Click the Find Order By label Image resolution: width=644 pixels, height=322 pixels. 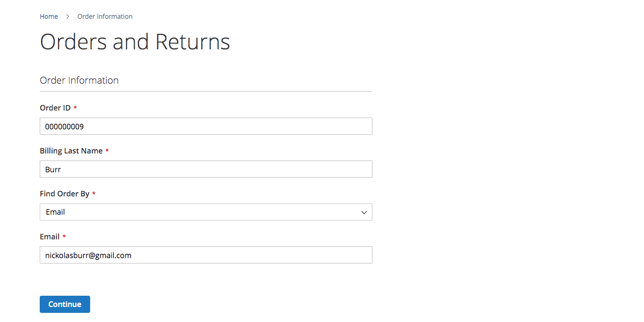(x=64, y=194)
